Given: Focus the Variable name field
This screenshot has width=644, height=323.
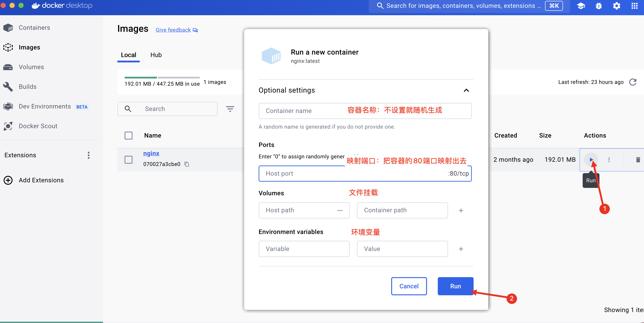Looking at the screenshot, I should tap(304, 249).
